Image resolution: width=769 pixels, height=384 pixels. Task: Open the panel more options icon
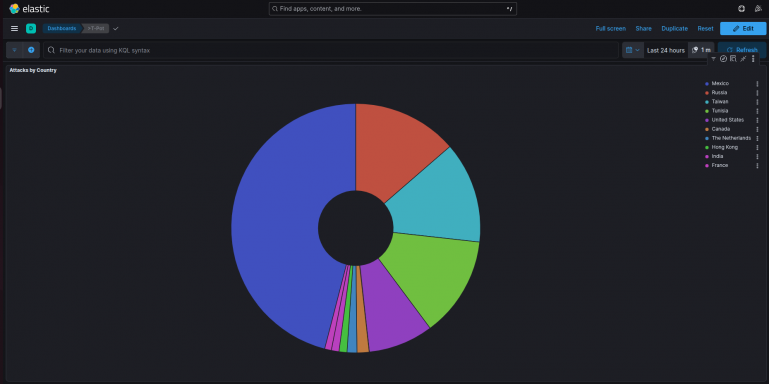(x=753, y=59)
